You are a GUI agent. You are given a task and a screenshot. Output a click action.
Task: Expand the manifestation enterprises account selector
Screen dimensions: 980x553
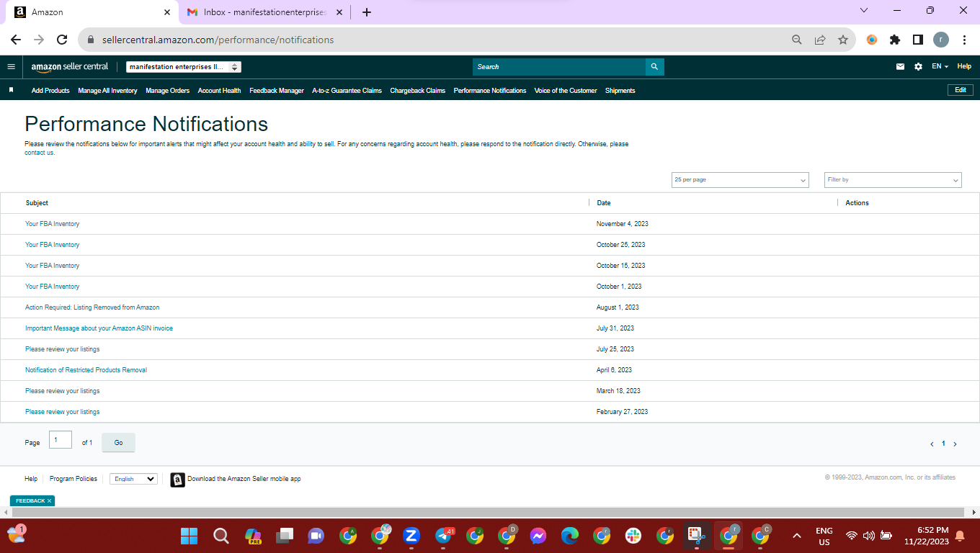click(x=184, y=67)
